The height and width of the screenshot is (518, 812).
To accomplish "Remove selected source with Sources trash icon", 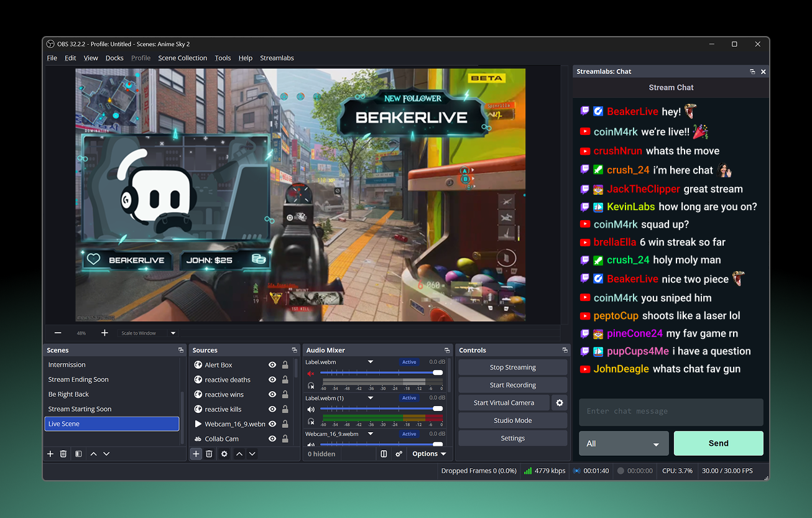I will click(x=209, y=454).
